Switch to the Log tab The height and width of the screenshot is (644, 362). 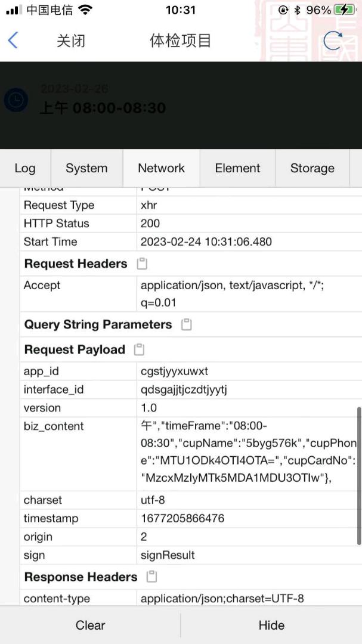pyautogui.click(x=25, y=168)
